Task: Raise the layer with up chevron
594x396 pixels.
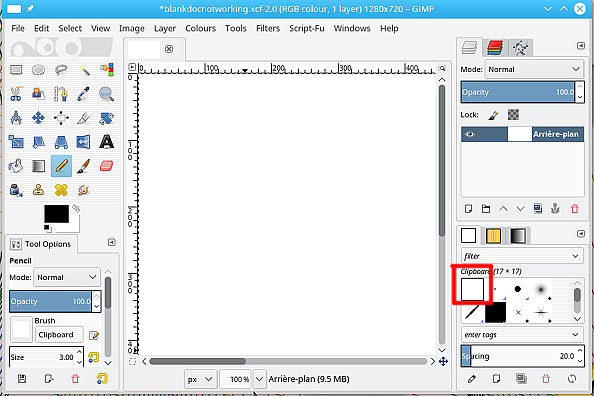Action: pyautogui.click(x=503, y=209)
